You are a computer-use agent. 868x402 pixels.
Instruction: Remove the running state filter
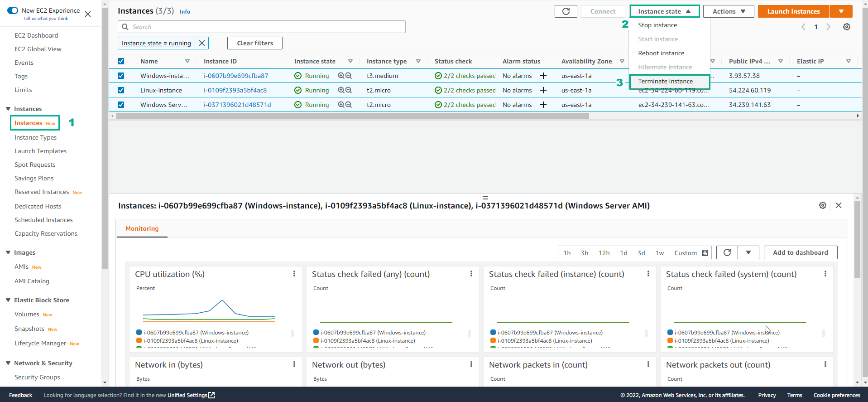click(x=202, y=43)
